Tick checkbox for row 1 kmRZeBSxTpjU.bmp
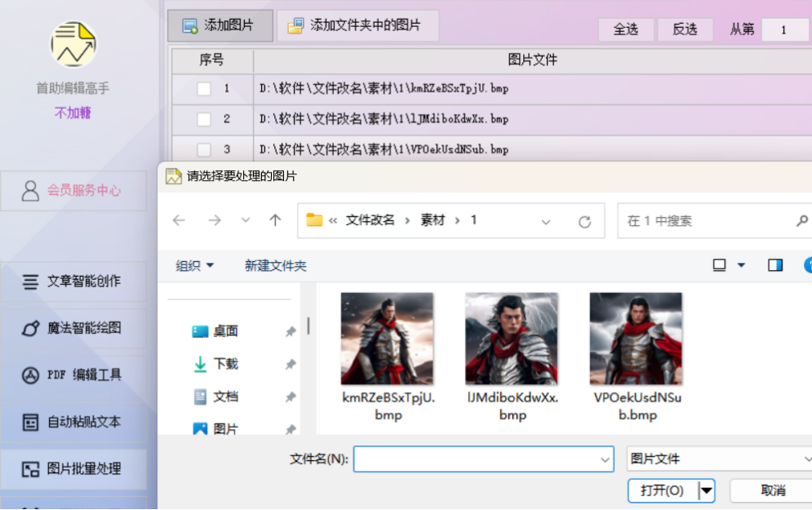 click(204, 89)
